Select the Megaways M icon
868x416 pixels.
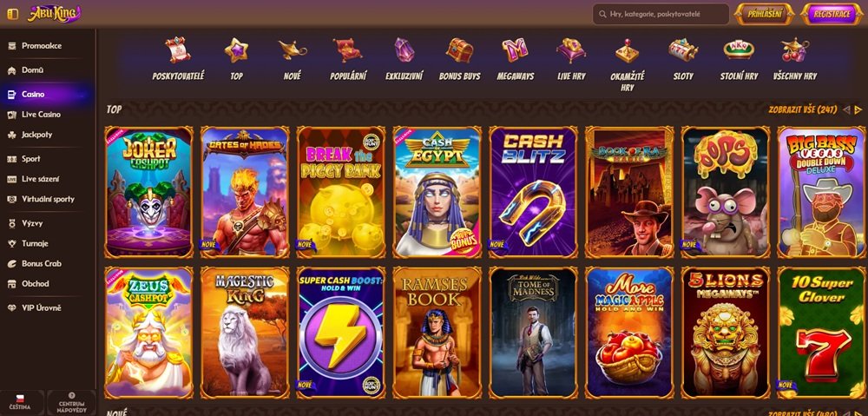coord(515,50)
